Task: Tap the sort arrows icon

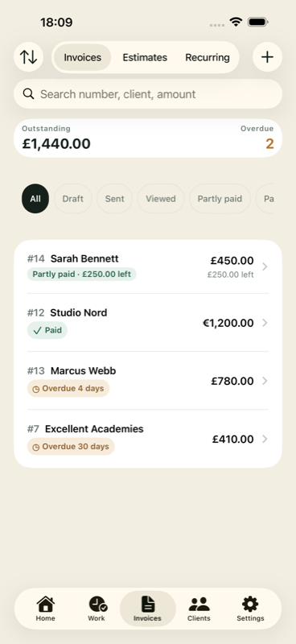Action: point(28,57)
